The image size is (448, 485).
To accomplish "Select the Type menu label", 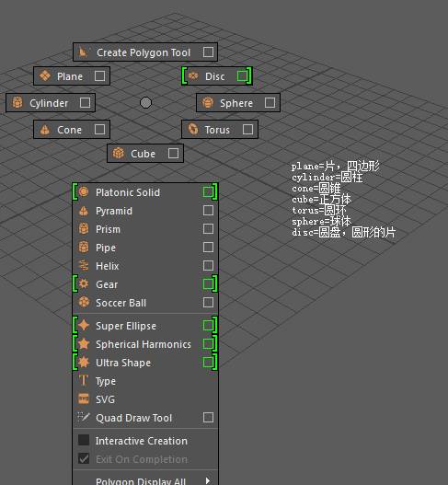I will coord(106,381).
